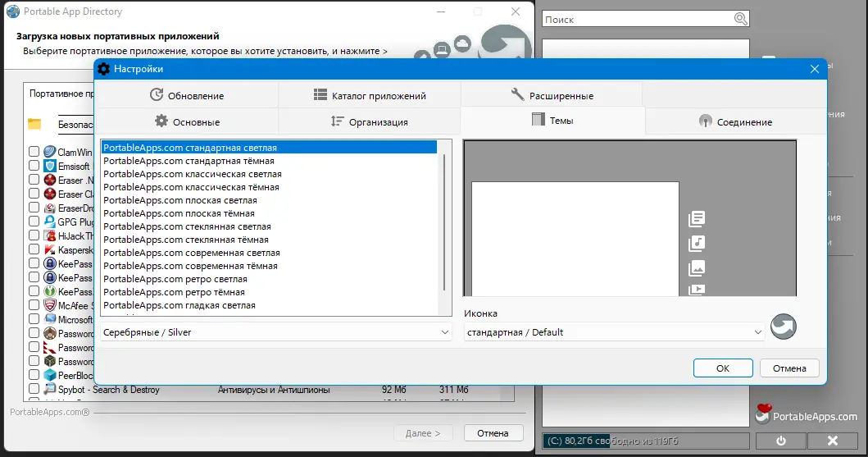Switch to the Организация tab
This screenshot has height=457, width=868.
(x=370, y=122)
